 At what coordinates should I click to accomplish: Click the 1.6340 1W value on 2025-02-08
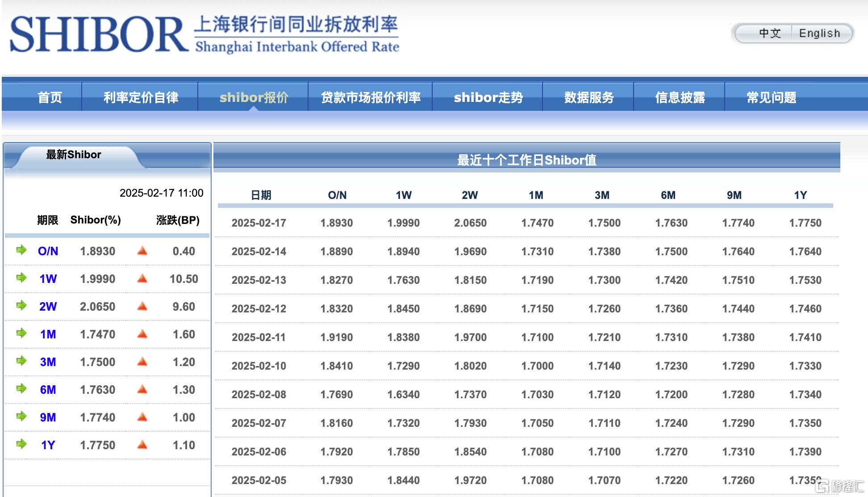(404, 395)
